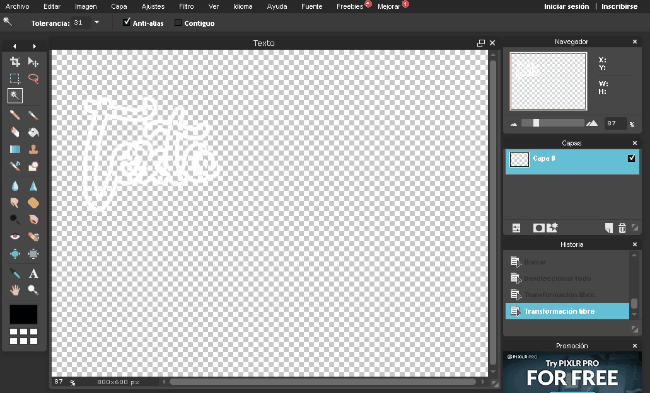The image size is (650, 393).
Task: Enable the Contiguo checkbox
Action: pyautogui.click(x=178, y=23)
